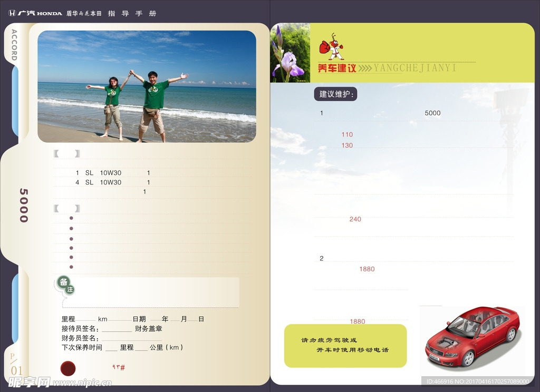Click the 建议维护: label button
This screenshot has height=392, width=540.
[x=335, y=94]
